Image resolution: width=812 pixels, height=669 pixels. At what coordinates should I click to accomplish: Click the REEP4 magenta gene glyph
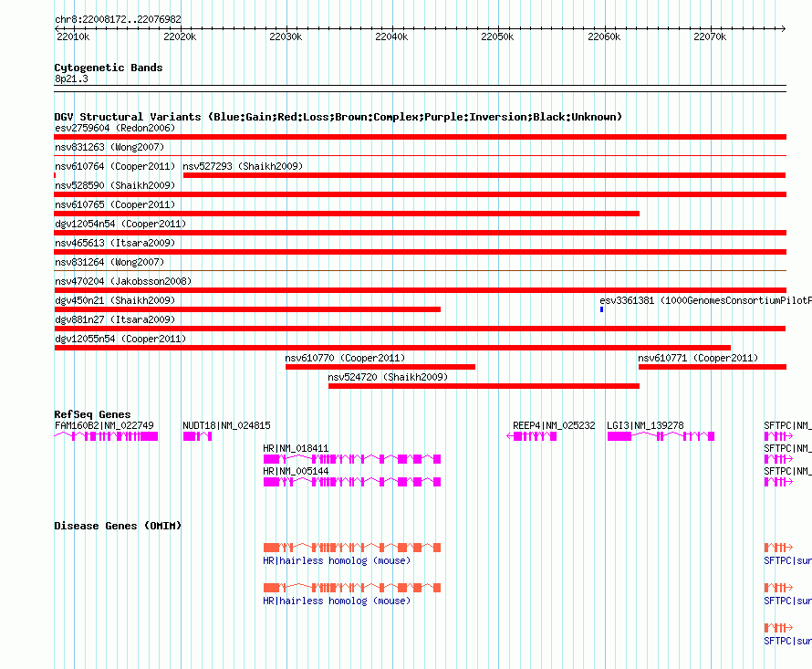[x=531, y=436]
